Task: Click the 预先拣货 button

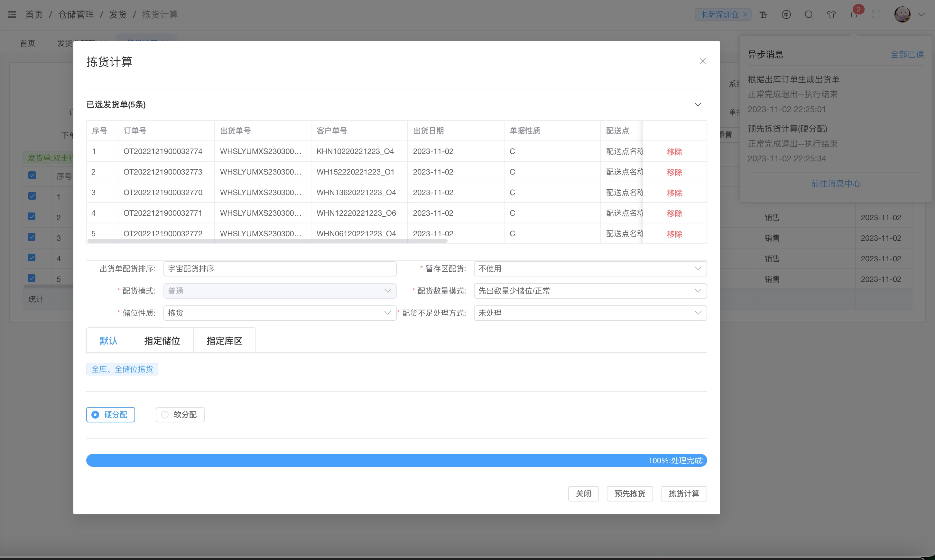Action: tap(630, 493)
